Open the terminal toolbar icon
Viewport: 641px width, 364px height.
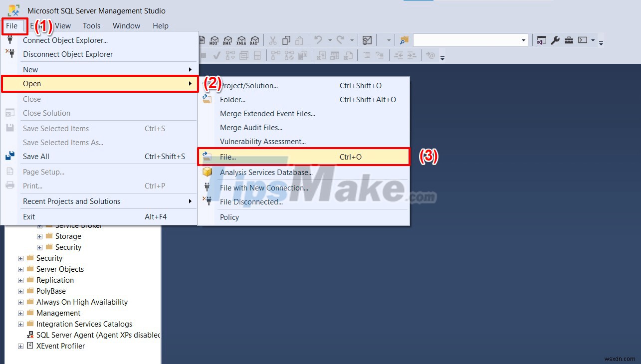[583, 40]
